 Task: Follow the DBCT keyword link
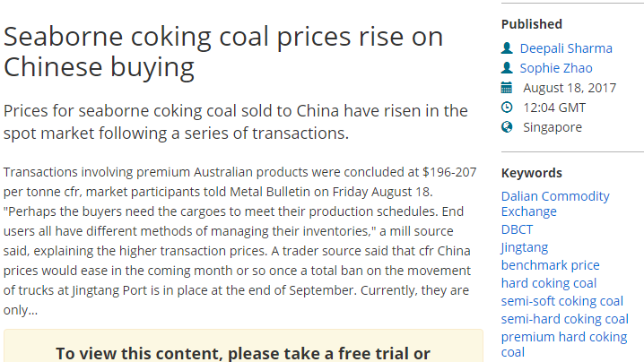517,229
